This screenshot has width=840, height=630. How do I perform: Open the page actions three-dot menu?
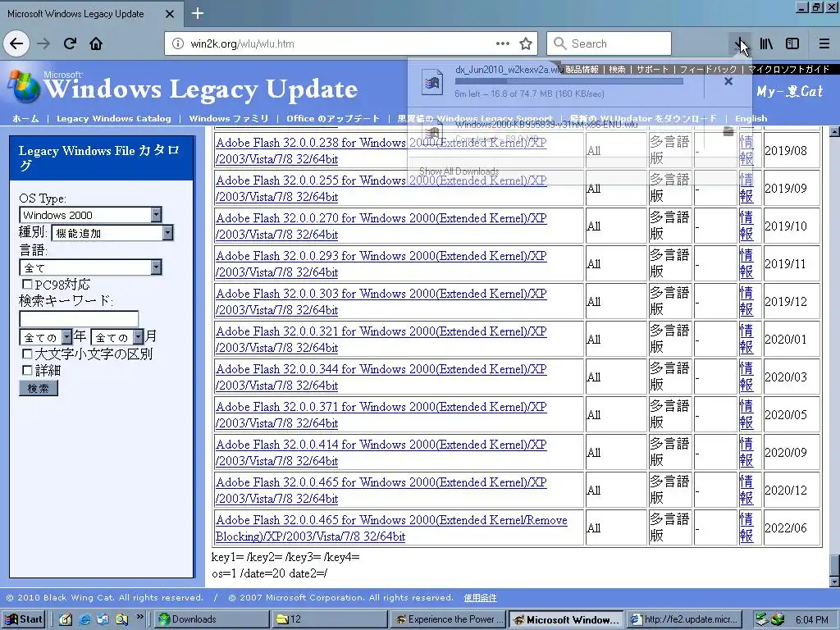(x=503, y=44)
